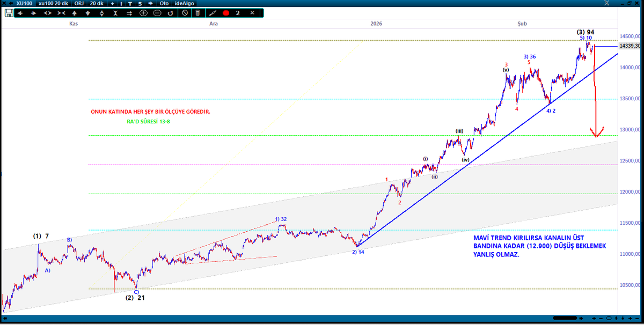
Task: Click the current price label 14339,30
Action: (x=630, y=46)
